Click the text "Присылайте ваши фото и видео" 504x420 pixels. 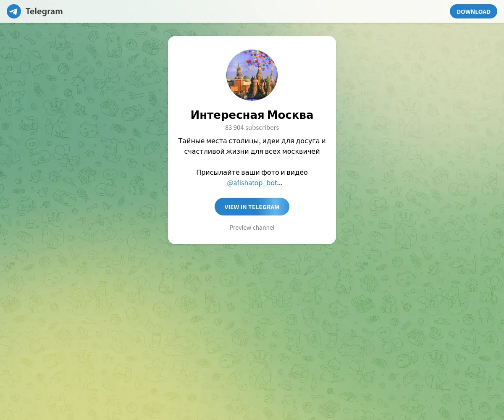click(x=252, y=172)
